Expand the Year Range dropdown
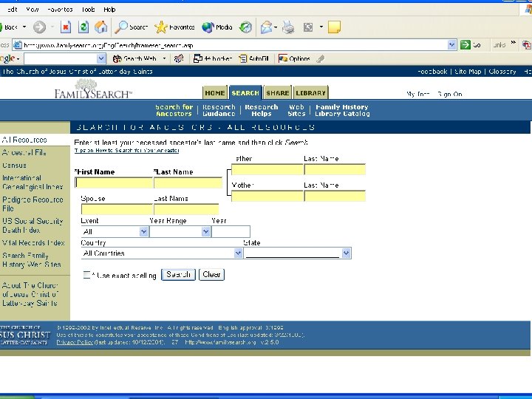532x399 pixels. pos(205,232)
